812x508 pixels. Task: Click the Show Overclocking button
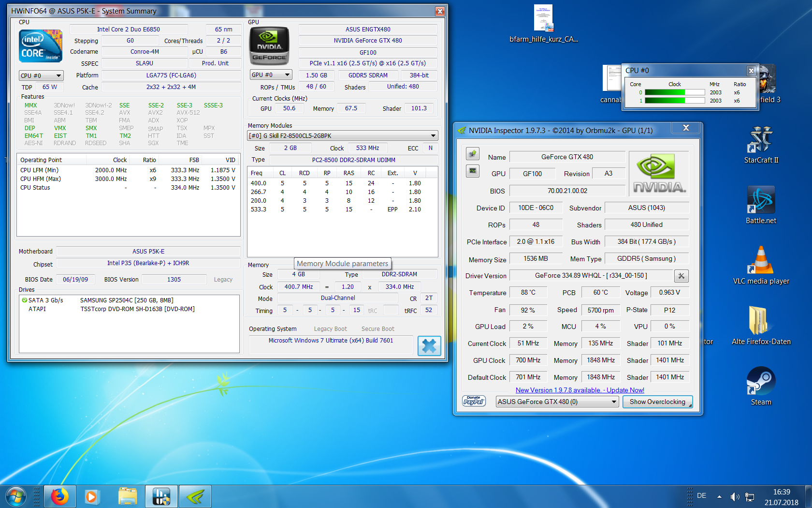coord(657,402)
